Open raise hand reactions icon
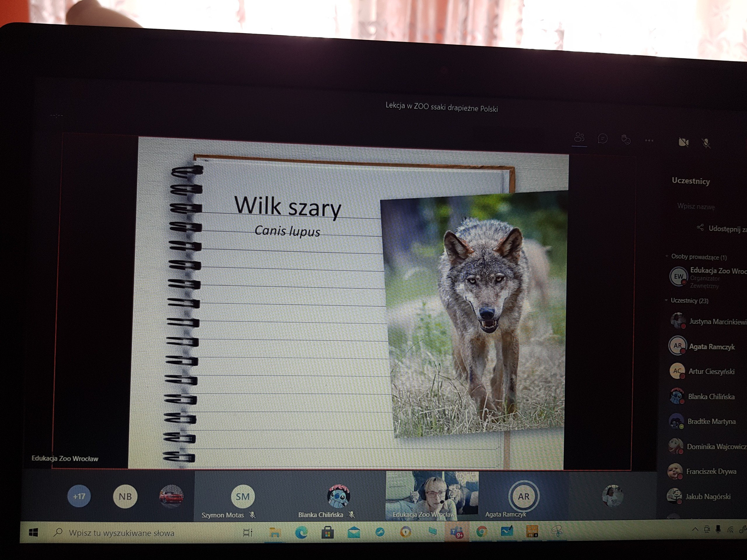 point(626,139)
